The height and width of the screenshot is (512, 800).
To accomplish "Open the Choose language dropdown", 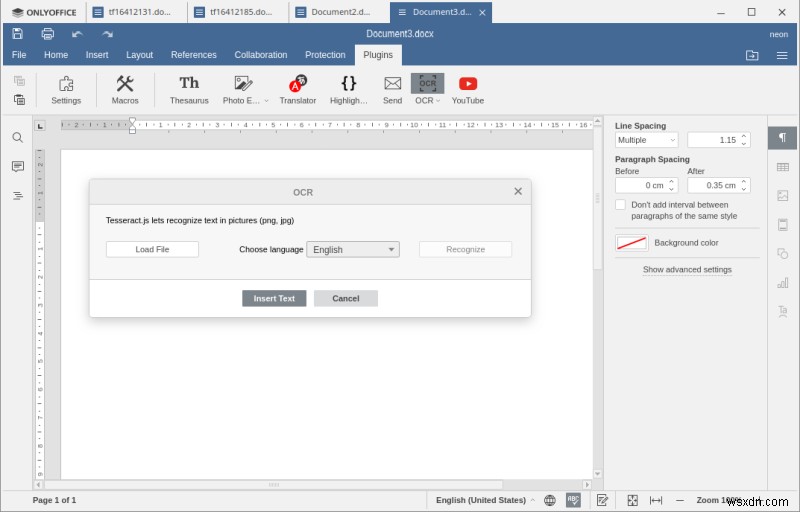I will (353, 249).
